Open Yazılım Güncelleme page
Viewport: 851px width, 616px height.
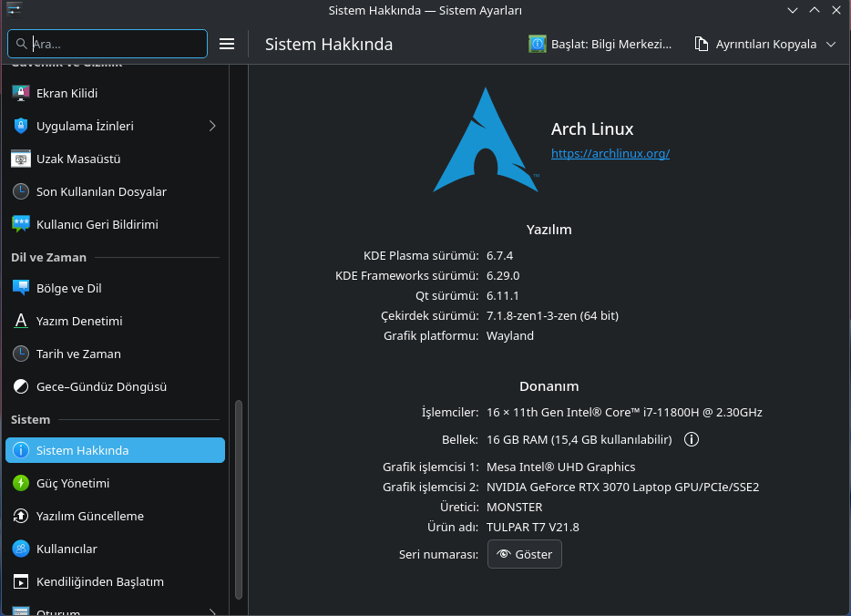coord(115,516)
